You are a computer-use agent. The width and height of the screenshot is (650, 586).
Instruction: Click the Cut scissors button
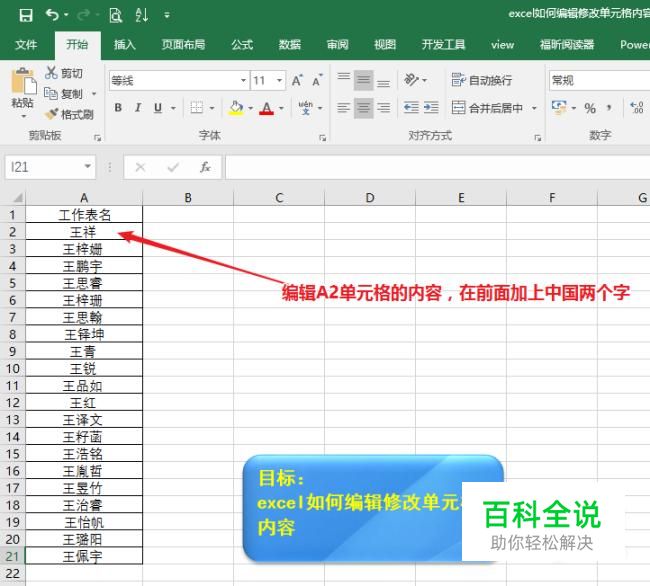point(63,73)
